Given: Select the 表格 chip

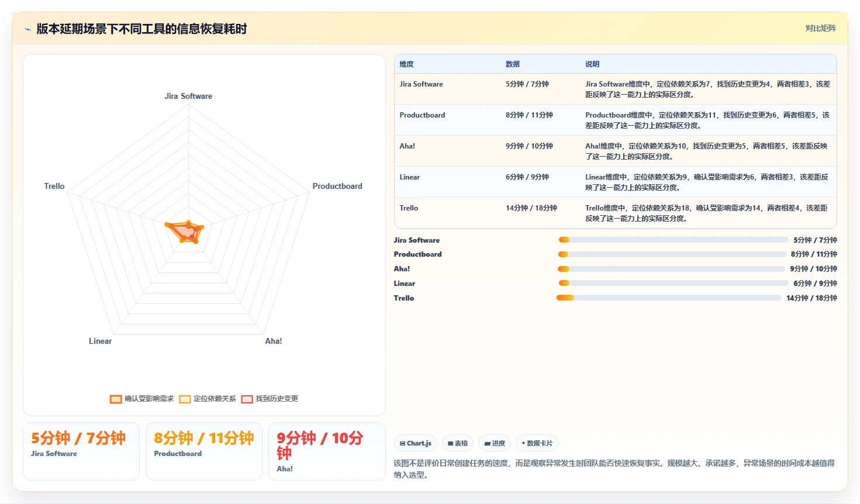Looking at the screenshot, I should pos(458,443).
